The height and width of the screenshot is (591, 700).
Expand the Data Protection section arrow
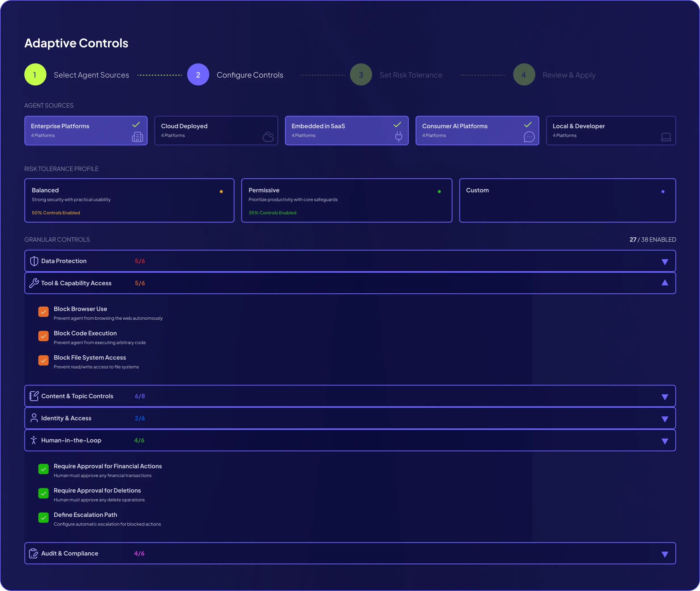tap(665, 262)
